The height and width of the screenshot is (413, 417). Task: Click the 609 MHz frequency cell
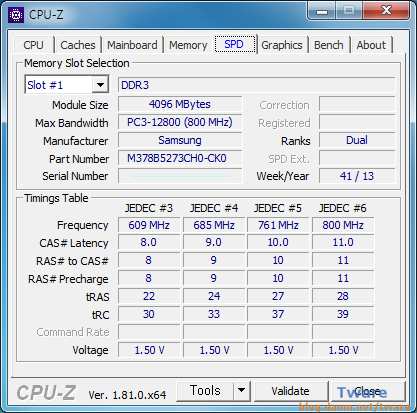tap(149, 225)
